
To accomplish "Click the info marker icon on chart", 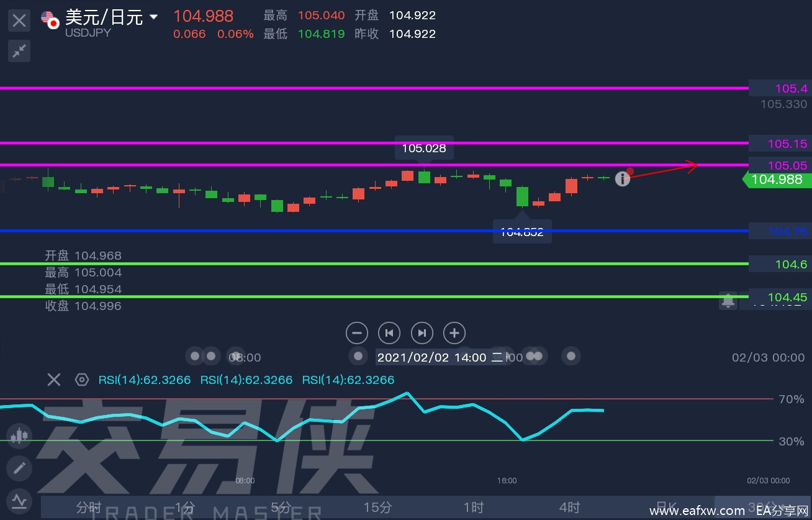I will click(x=623, y=179).
